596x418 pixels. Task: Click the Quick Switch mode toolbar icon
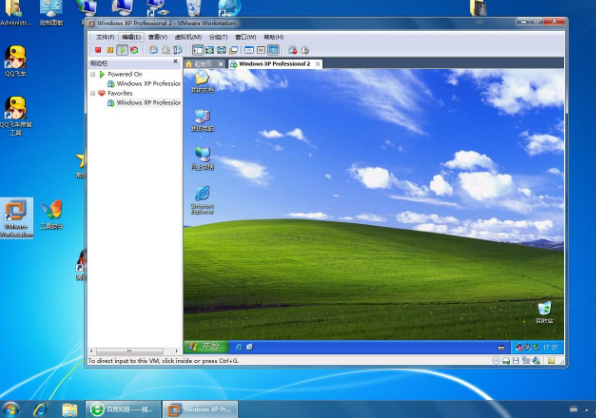[209, 50]
